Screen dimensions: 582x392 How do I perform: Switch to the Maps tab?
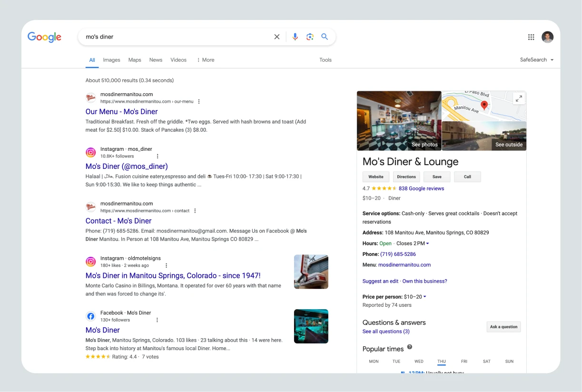coord(135,60)
